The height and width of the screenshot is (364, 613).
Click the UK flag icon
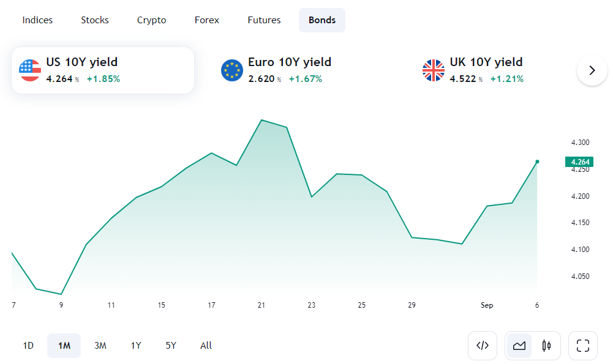pyautogui.click(x=434, y=70)
